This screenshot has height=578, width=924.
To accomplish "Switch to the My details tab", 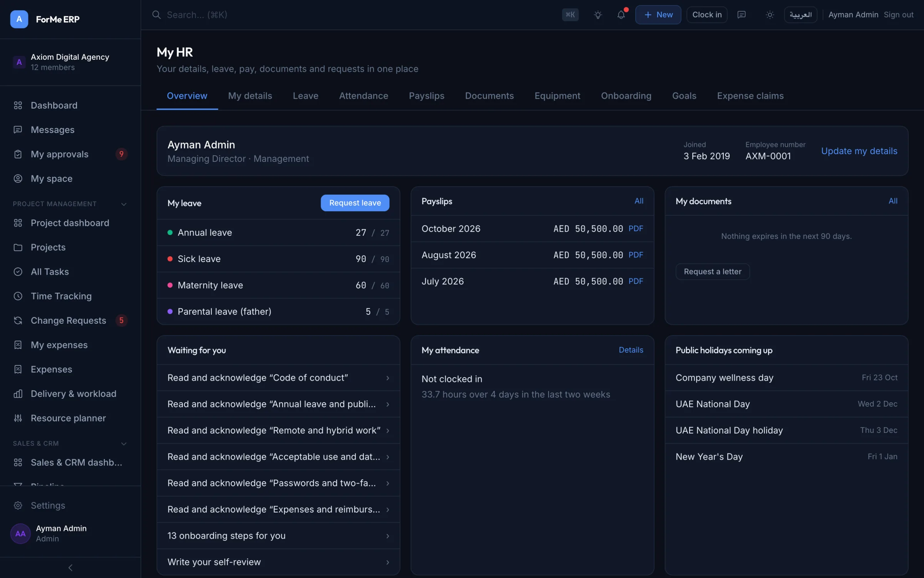I will click(250, 96).
